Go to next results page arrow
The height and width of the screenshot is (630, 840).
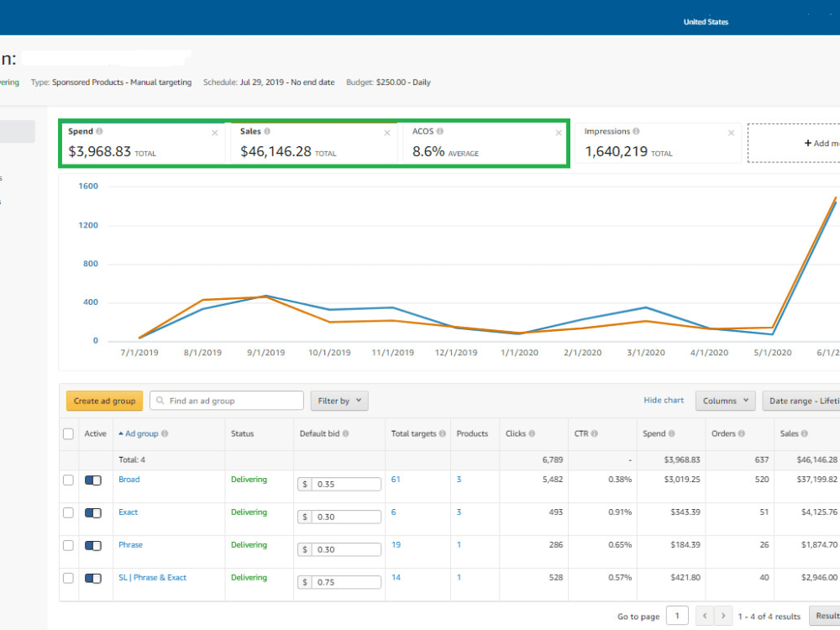click(x=723, y=616)
